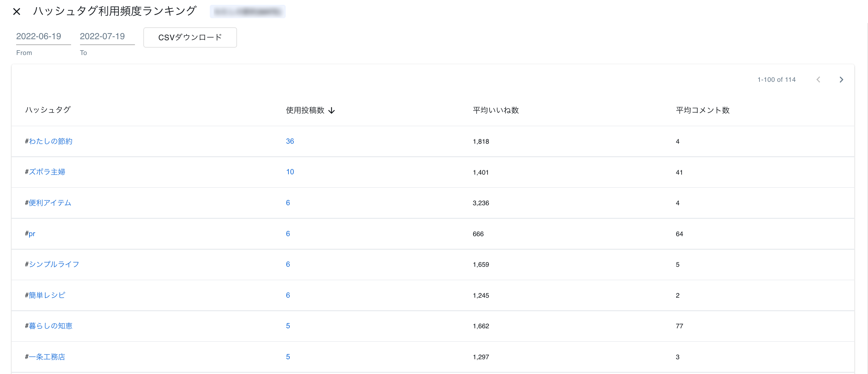Open the #暮らしの知恵 hashtag link
The width and height of the screenshot is (868, 374).
click(x=50, y=326)
